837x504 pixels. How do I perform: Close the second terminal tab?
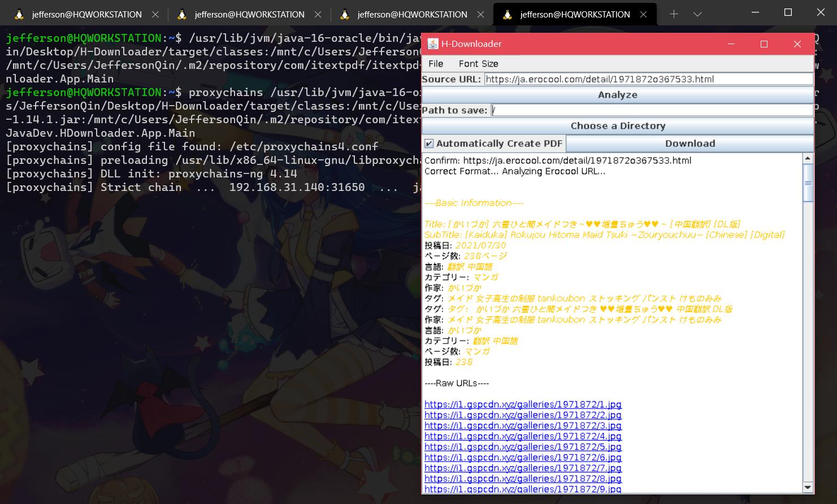click(x=318, y=15)
